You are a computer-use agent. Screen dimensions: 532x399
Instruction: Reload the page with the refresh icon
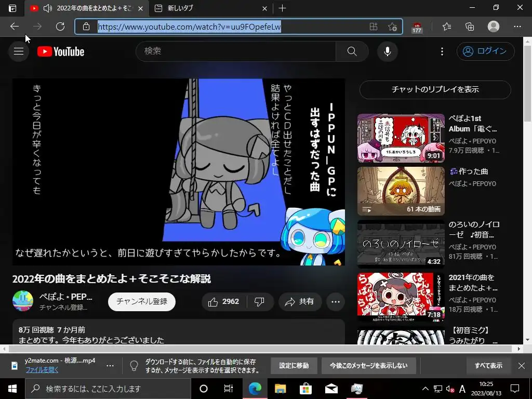tap(60, 26)
